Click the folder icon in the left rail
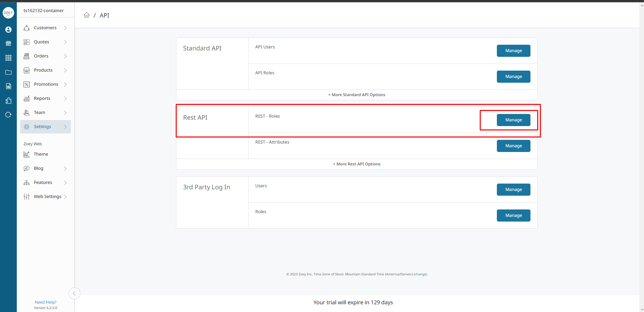 pyautogui.click(x=8, y=72)
